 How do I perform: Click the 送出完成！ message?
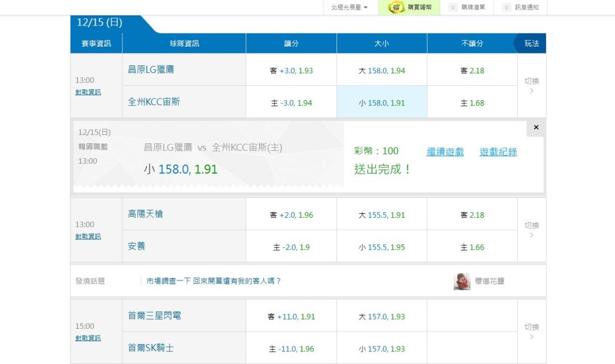(383, 169)
